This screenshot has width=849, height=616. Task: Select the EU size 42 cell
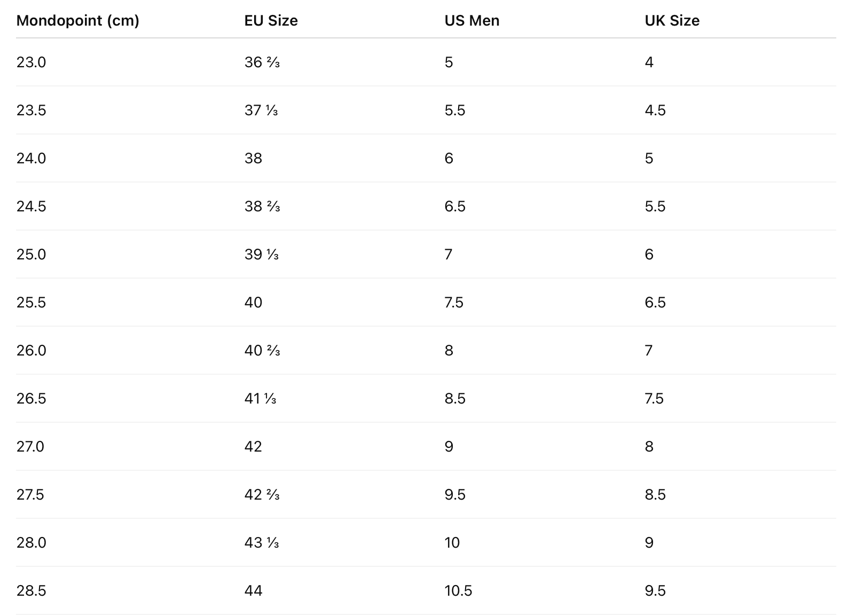click(x=253, y=447)
